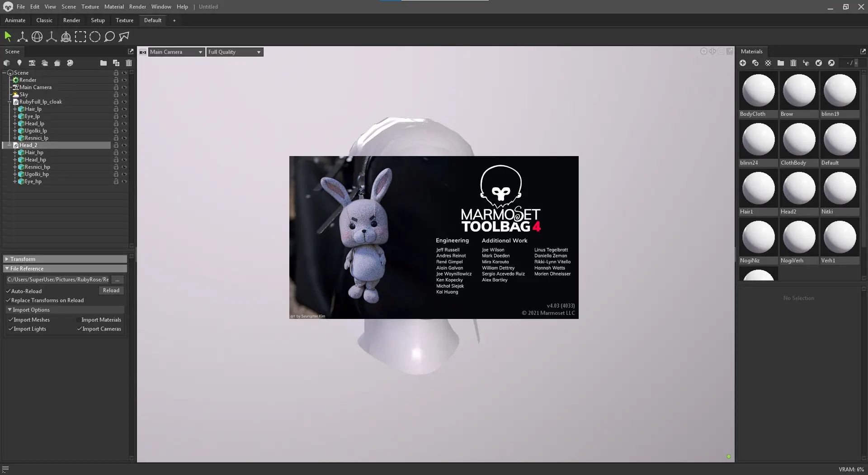Select the Hair1 material thumbnail
The image size is (868, 475).
tap(759, 188)
